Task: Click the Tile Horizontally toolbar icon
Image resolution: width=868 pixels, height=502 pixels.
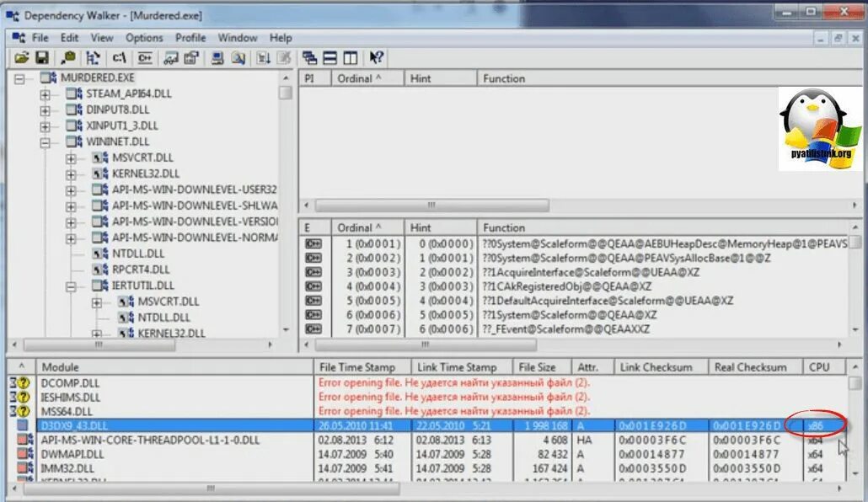Action: click(330, 57)
